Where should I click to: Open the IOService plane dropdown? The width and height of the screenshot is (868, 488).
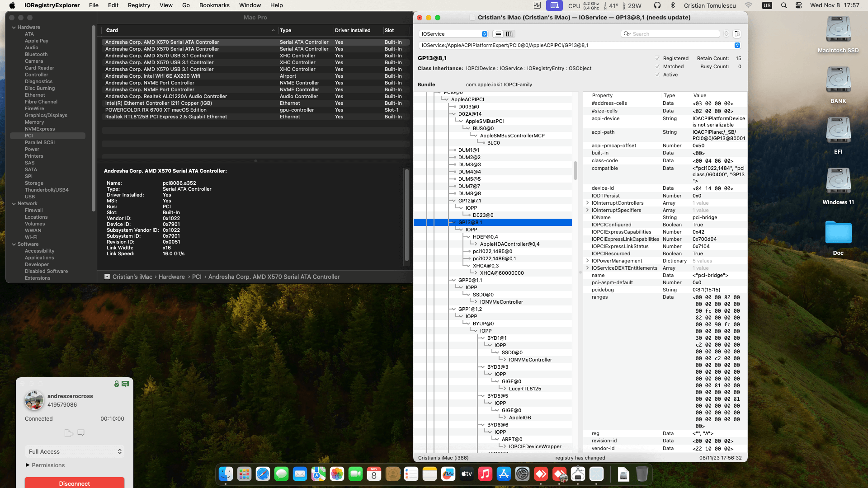click(x=453, y=34)
